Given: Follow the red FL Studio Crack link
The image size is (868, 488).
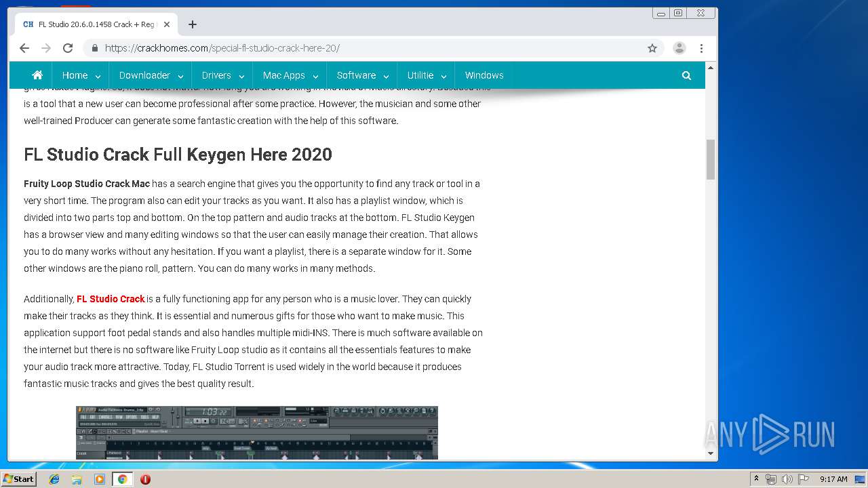Looking at the screenshot, I should 111,299.
